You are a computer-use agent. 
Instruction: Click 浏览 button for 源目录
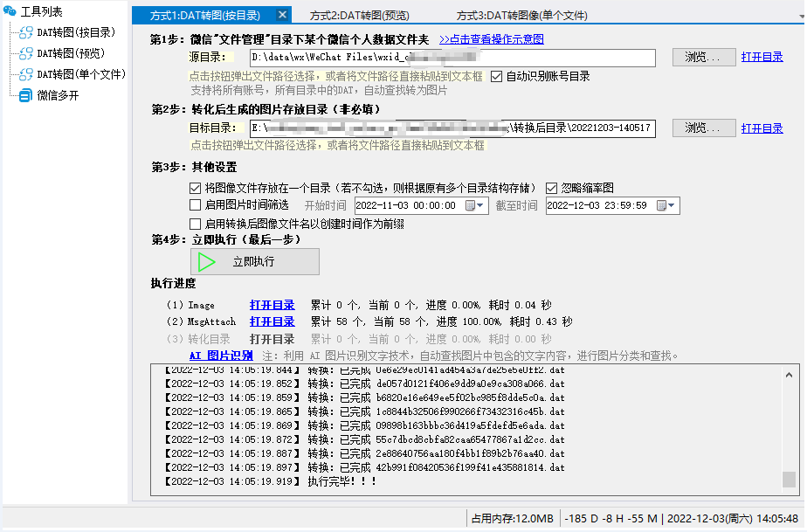704,57
